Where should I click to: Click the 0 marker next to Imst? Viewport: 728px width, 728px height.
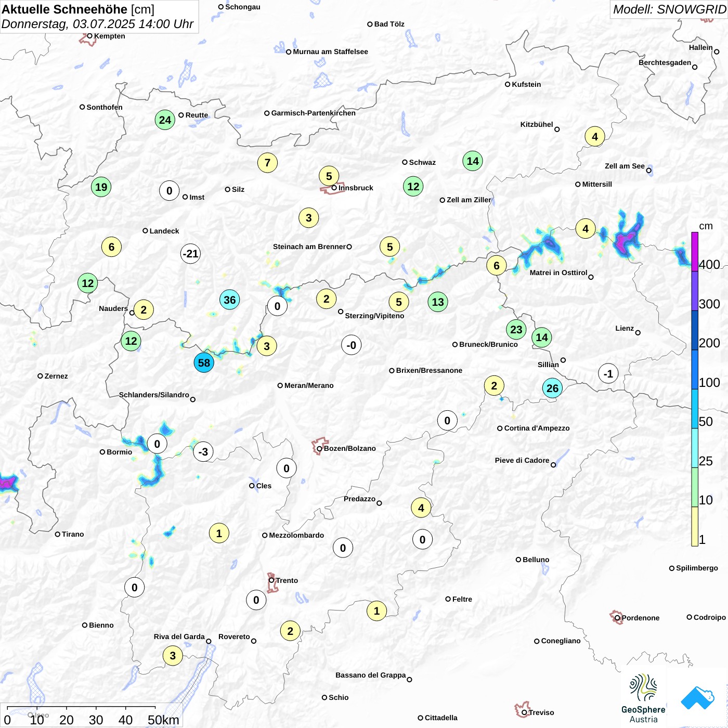click(169, 191)
